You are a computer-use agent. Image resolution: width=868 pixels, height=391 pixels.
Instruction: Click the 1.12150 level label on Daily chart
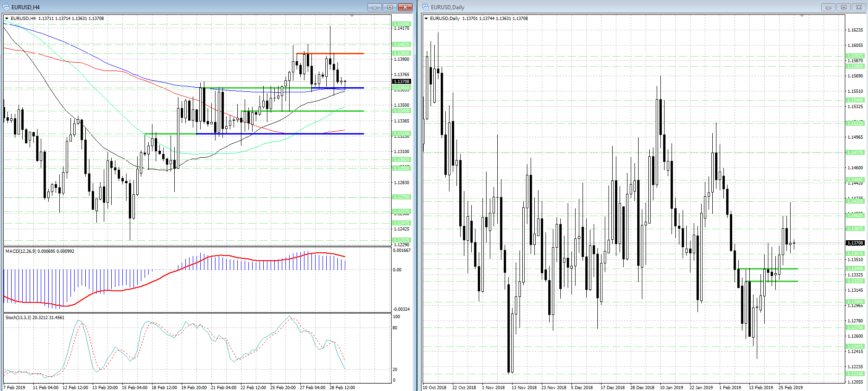pyautogui.click(x=855, y=374)
